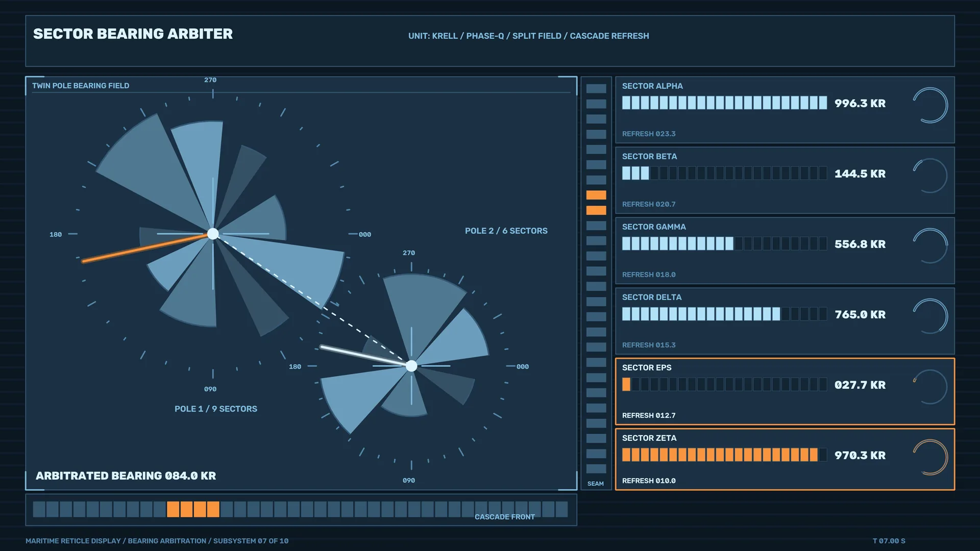980x551 pixels.
Task: Click the 027.7 KR reading
Action: (x=860, y=385)
